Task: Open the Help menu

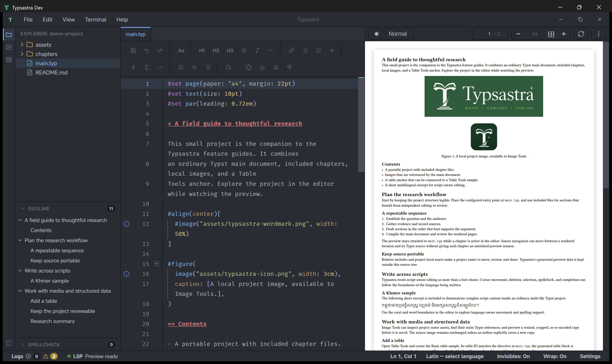Action: click(x=122, y=19)
